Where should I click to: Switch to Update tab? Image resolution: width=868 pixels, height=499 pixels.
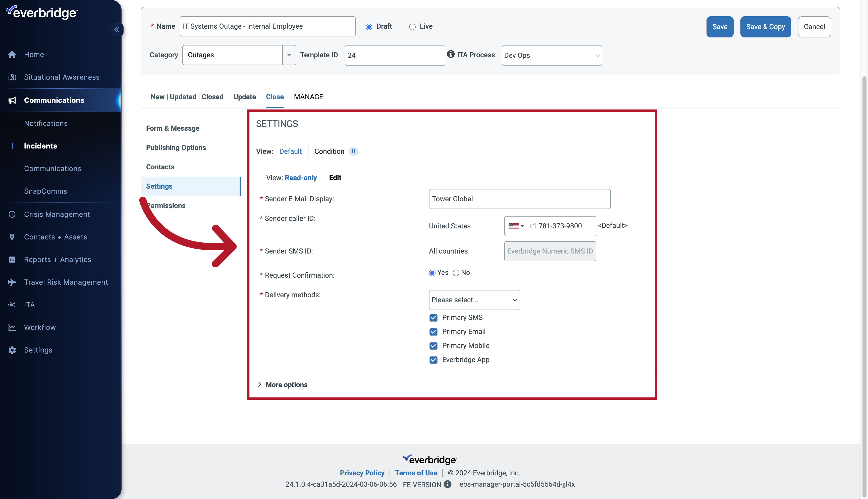click(x=244, y=96)
